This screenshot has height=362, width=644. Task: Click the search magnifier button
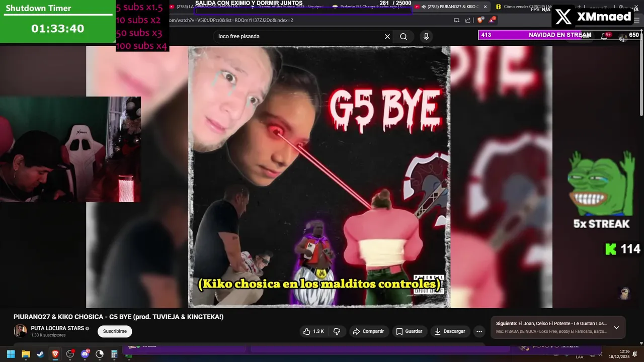pos(404,36)
